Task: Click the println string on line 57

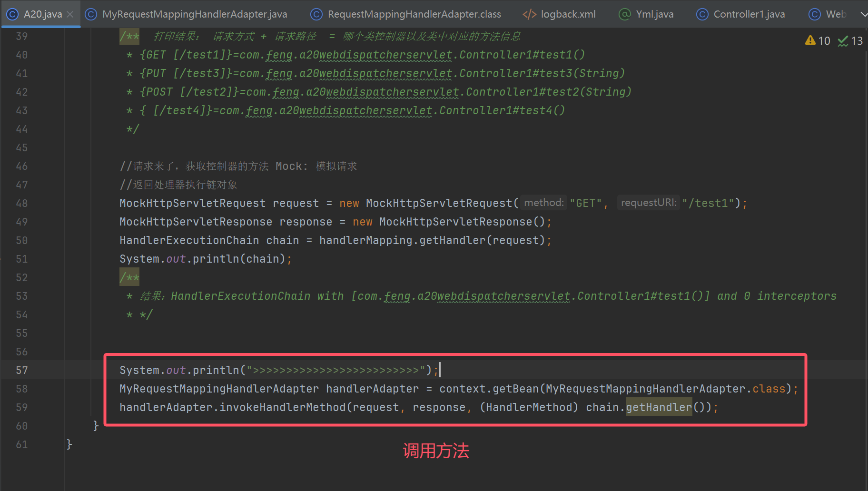Action: click(336, 370)
